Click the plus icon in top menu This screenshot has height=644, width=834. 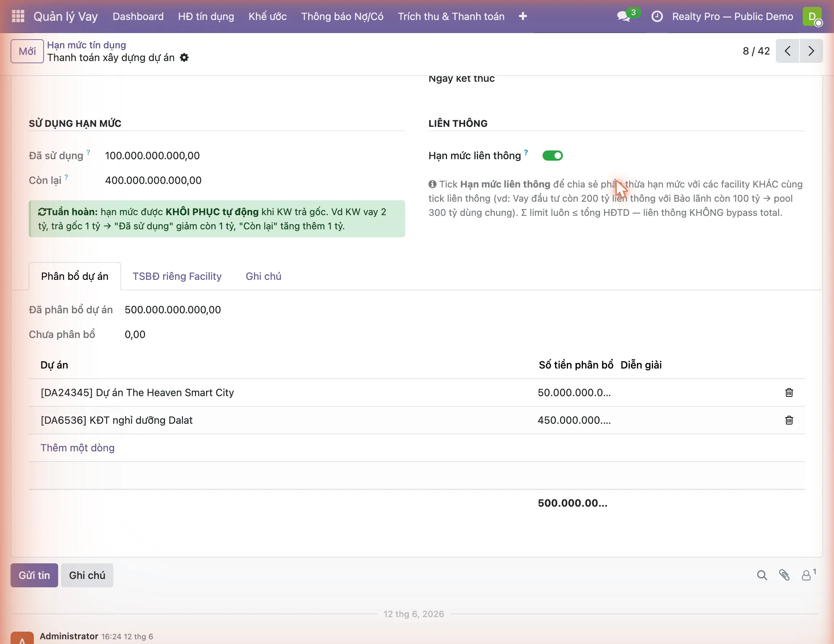(523, 16)
